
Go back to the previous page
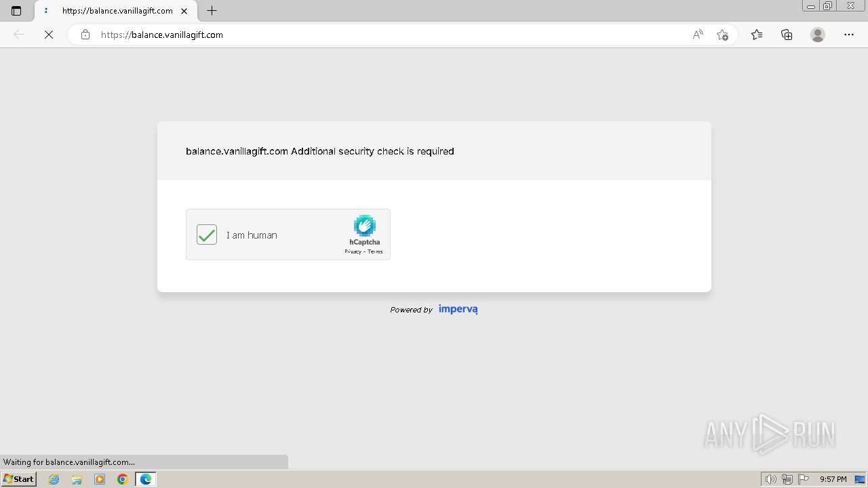click(x=19, y=35)
